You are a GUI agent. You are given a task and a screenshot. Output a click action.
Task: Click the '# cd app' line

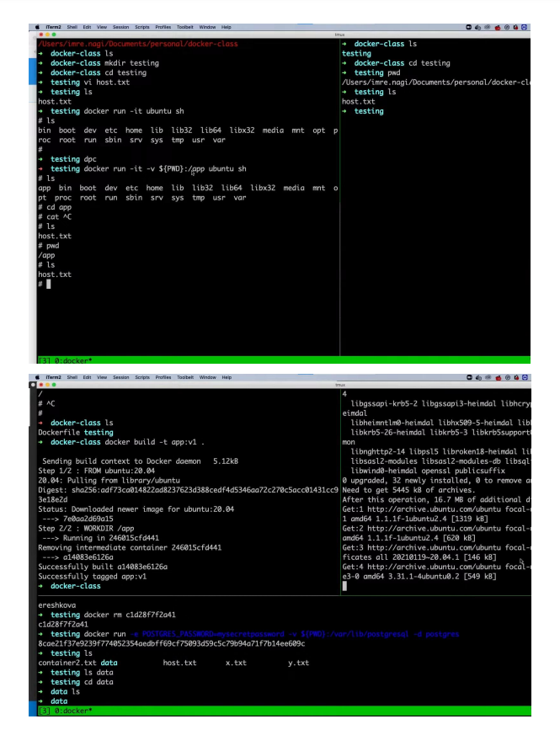point(55,207)
